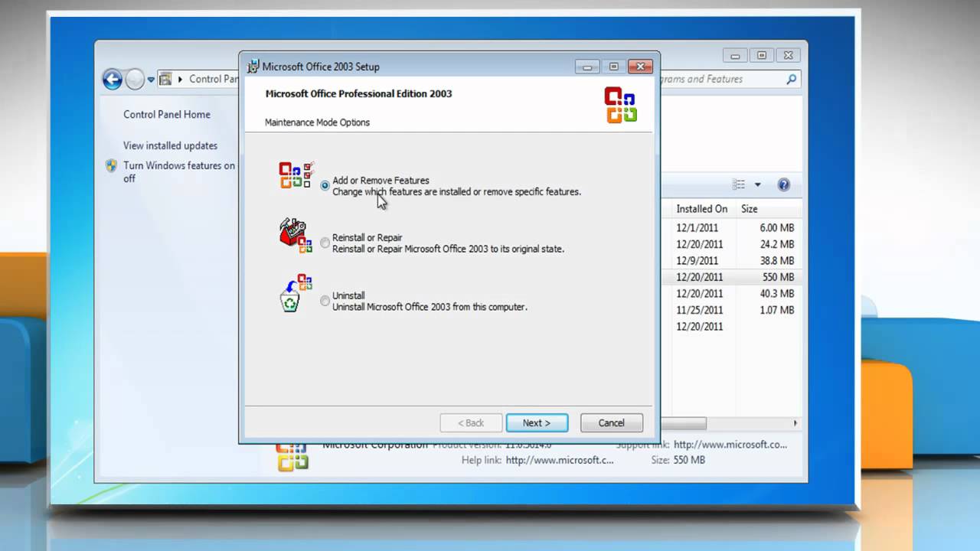
Task: Close the Office 2003 Setup dialog
Action: point(640,67)
